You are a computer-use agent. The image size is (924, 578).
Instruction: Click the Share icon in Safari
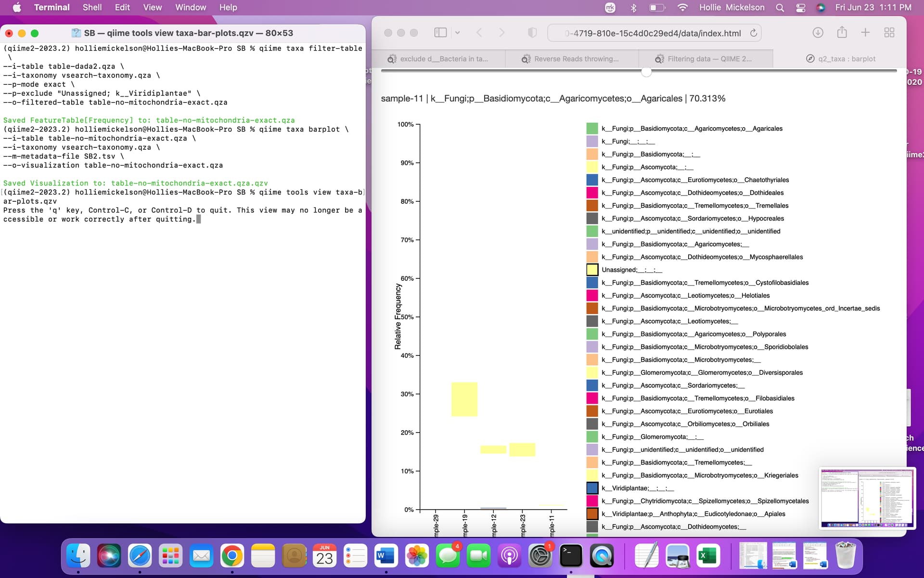coord(842,33)
